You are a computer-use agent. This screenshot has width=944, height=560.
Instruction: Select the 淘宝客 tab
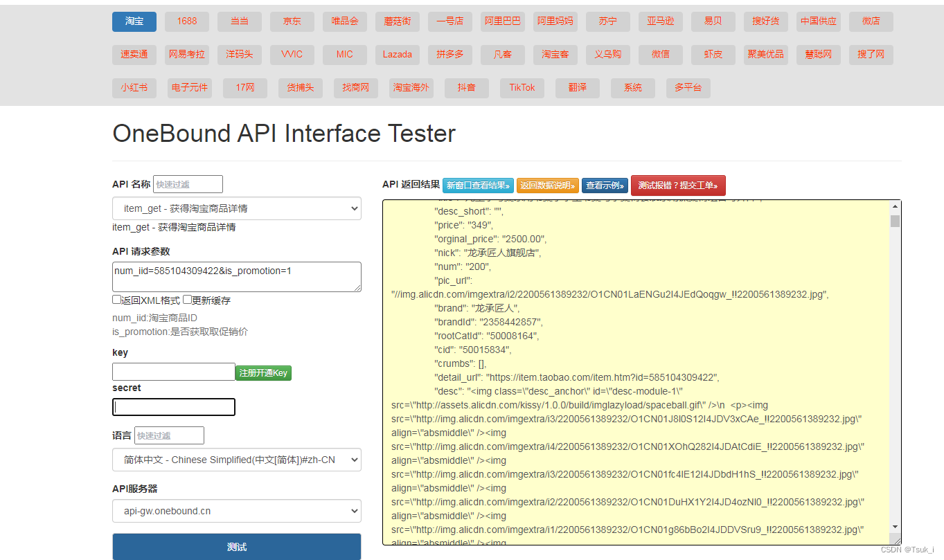555,55
